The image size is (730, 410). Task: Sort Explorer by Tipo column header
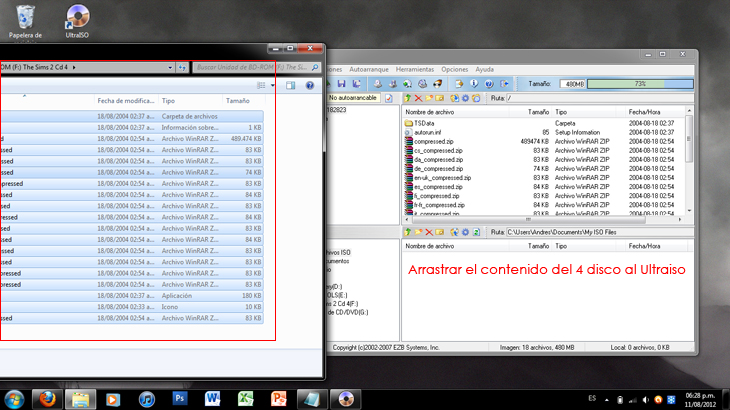click(190, 101)
